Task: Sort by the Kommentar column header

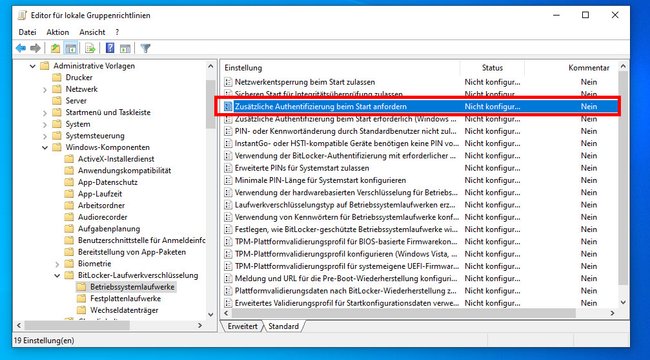Action: pyautogui.click(x=589, y=68)
